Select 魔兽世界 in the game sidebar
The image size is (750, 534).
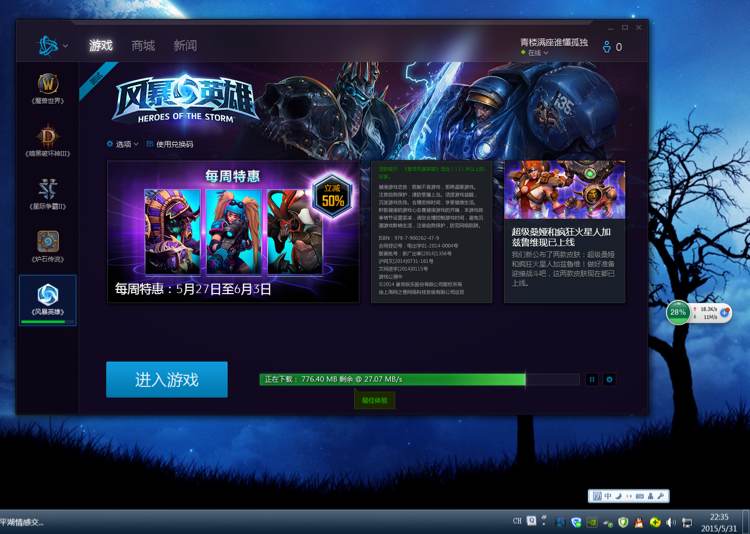(48, 88)
